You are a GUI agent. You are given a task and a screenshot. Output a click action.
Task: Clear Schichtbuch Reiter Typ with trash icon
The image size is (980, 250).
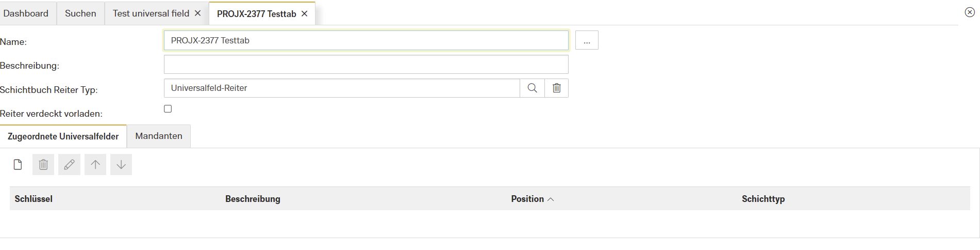tap(557, 88)
